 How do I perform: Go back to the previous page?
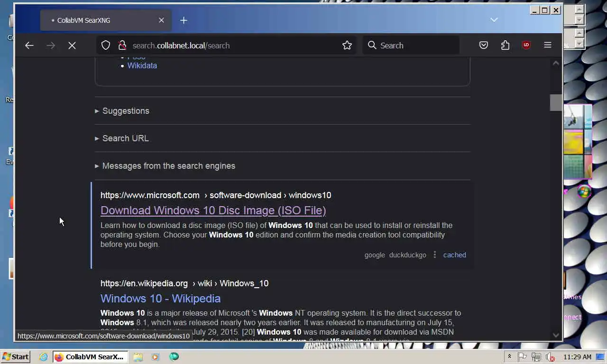click(29, 45)
